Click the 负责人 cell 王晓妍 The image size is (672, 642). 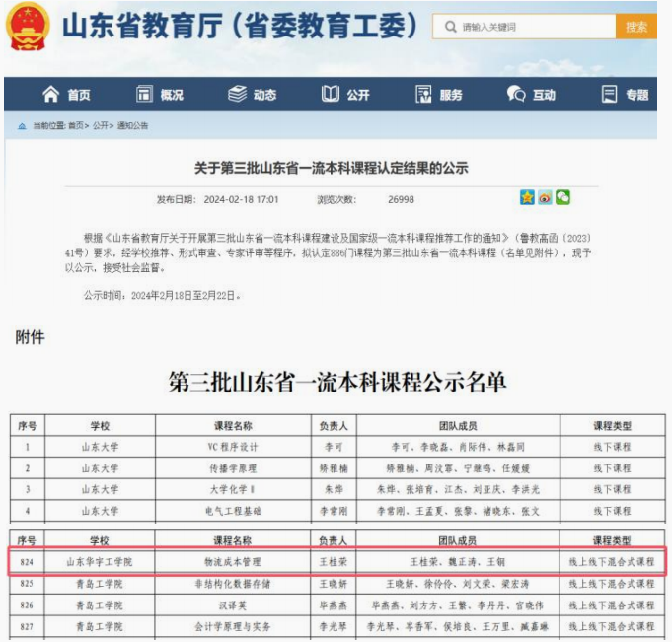333,584
